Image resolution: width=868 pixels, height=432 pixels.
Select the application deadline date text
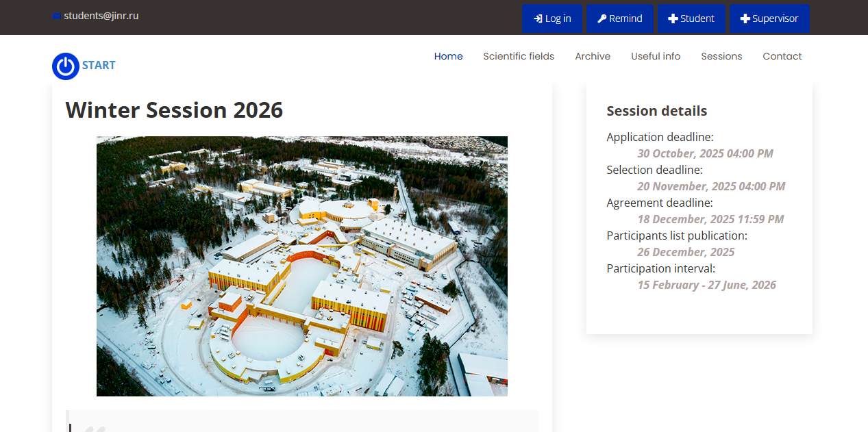pyautogui.click(x=705, y=153)
